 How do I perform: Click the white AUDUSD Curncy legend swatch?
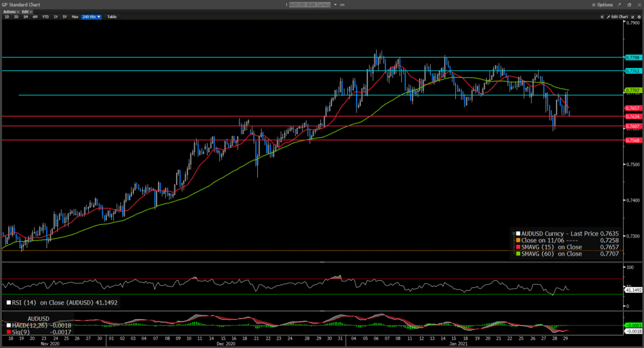518,234
